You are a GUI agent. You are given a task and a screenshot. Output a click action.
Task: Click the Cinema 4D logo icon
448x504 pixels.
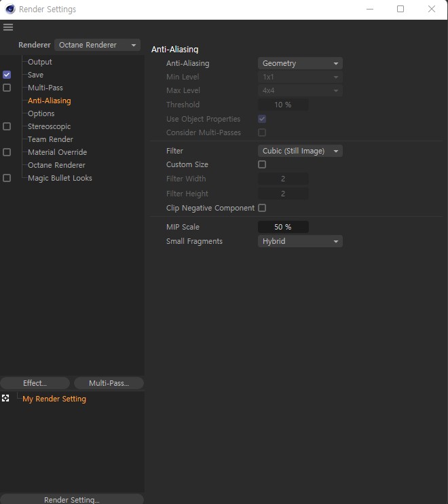[x=10, y=10]
